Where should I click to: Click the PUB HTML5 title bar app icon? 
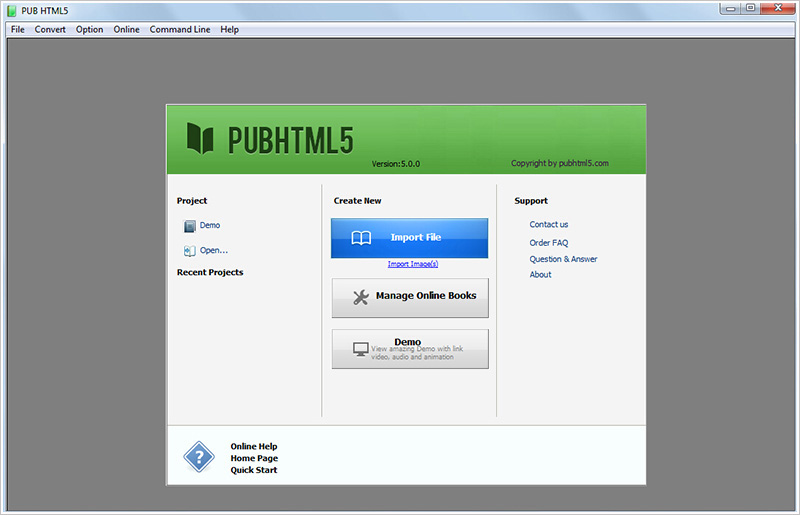(12, 11)
